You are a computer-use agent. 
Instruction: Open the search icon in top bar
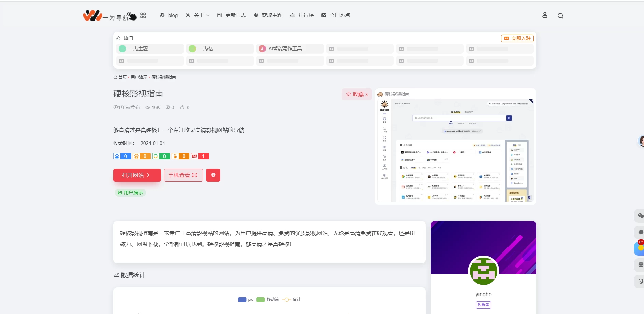click(560, 15)
